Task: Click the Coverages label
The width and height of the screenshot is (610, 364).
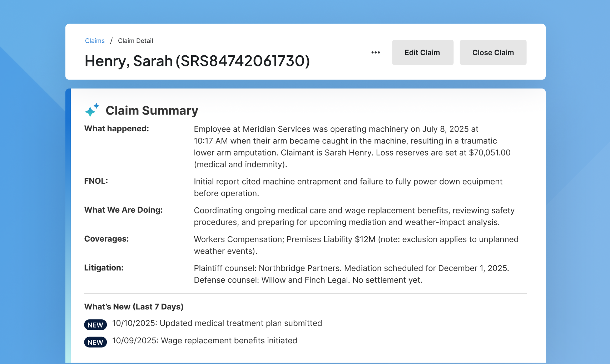Action: point(106,239)
